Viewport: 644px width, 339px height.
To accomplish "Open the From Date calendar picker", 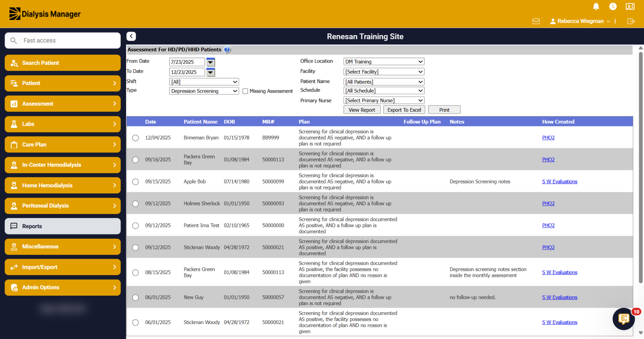I will coord(211,62).
